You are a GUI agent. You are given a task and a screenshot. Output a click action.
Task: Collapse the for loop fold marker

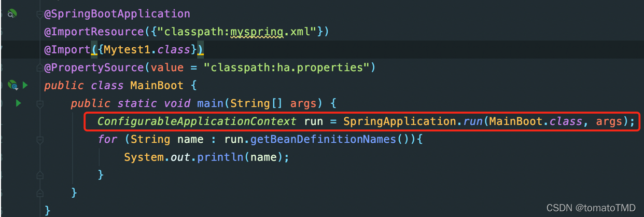39,139
